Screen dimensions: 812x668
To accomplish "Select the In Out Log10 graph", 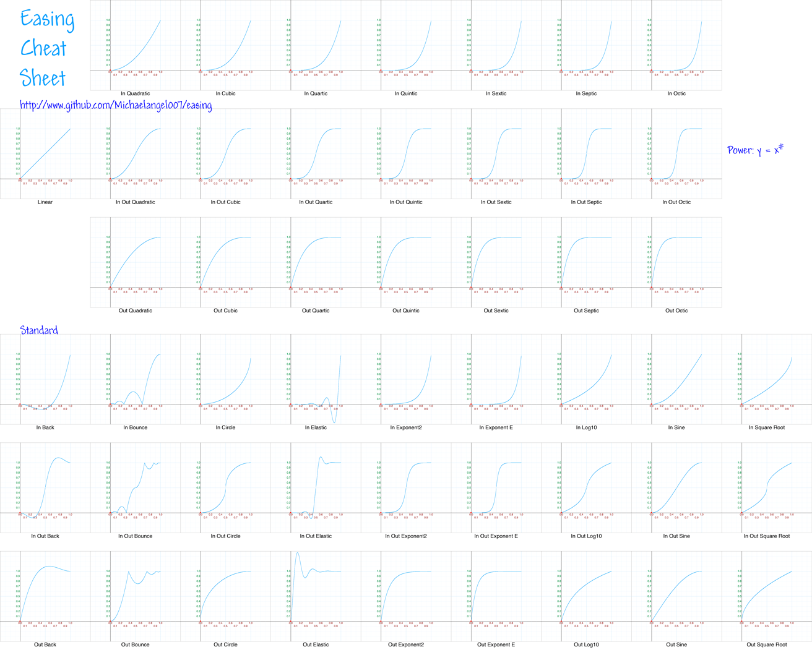I will point(587,488).
